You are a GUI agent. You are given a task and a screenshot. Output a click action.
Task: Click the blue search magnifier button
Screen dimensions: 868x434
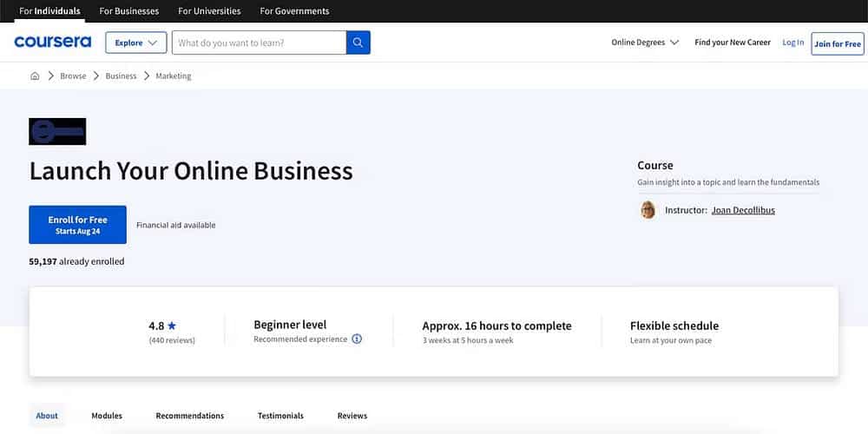[358, 43]
